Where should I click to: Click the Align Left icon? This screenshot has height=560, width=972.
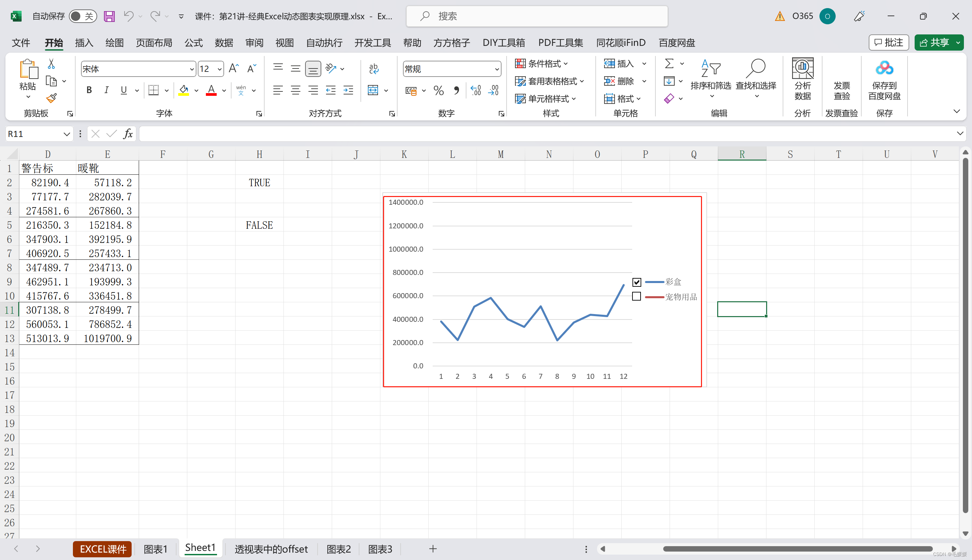278,90
